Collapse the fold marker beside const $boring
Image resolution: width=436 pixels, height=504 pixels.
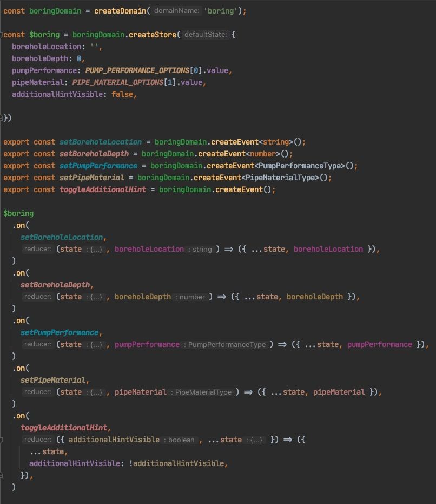[x=1, y=35]
